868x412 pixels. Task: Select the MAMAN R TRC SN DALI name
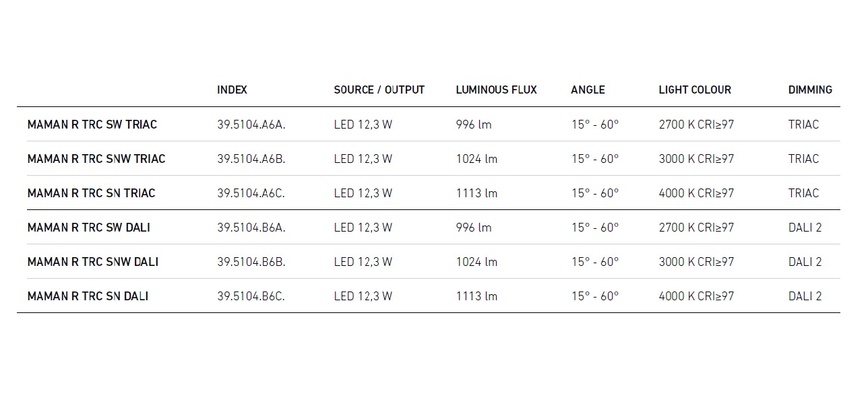point(88,296)
